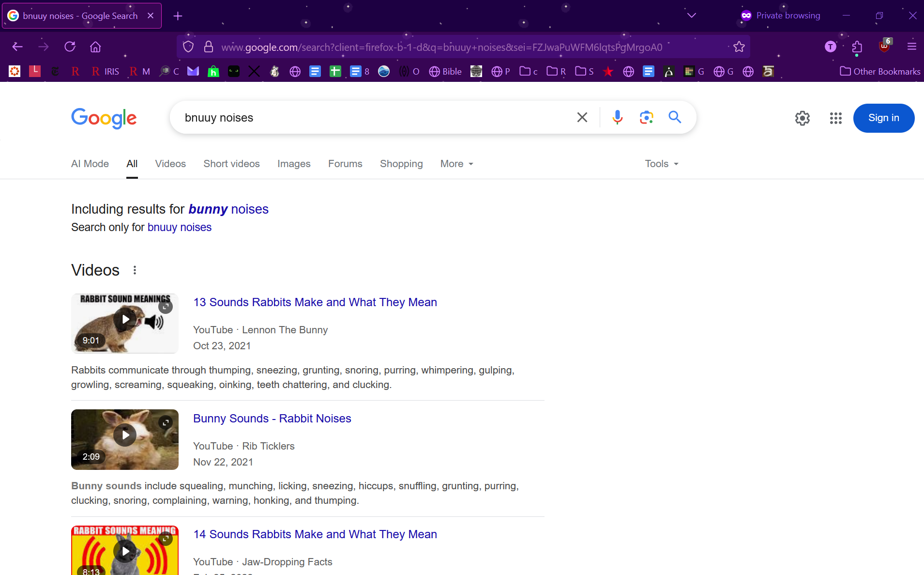Open tracking protection shield info
The width and height of the screenshot is (924, 575).
coord(188,47)
